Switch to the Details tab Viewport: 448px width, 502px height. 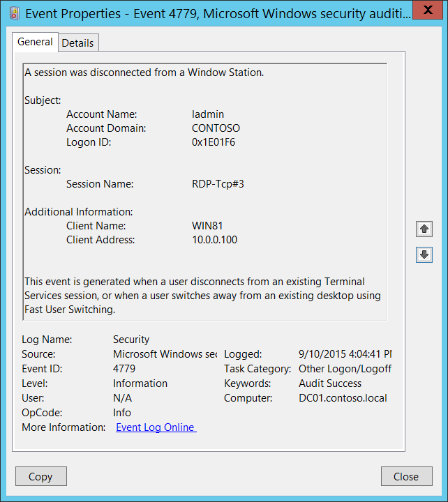77,43
